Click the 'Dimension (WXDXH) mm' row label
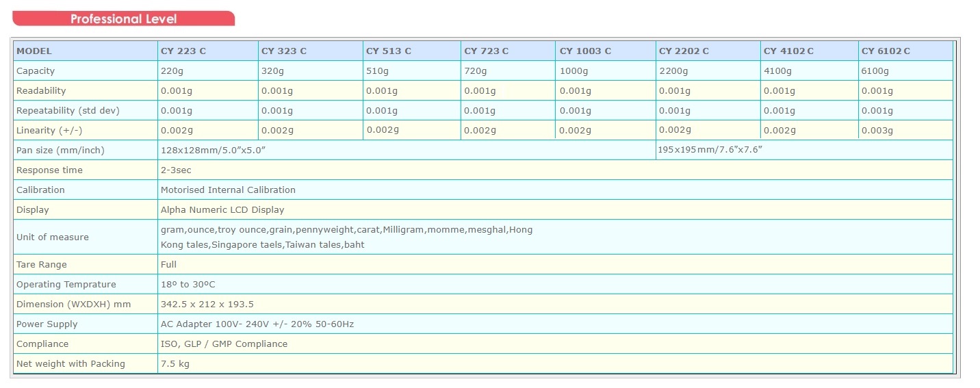 click(x=74, y=305)
